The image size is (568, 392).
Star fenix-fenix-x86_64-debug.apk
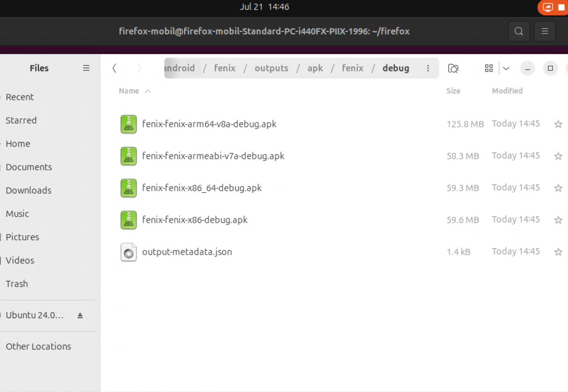click(558, 188)
